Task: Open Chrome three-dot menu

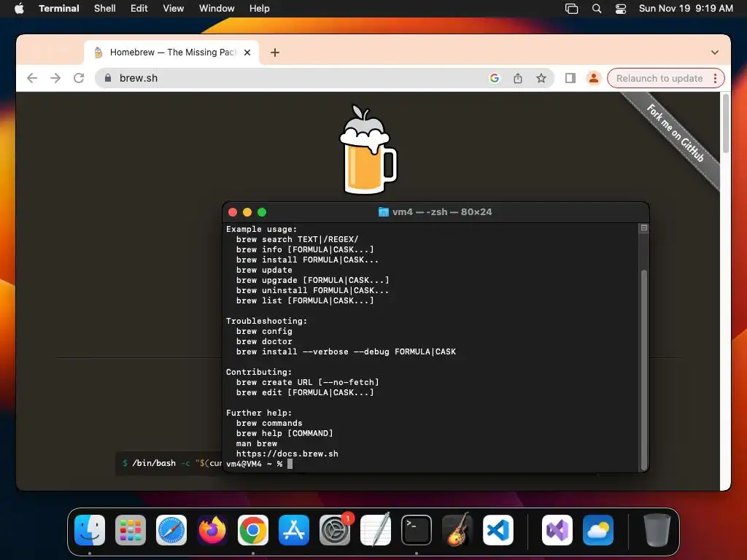Action: 715,79
